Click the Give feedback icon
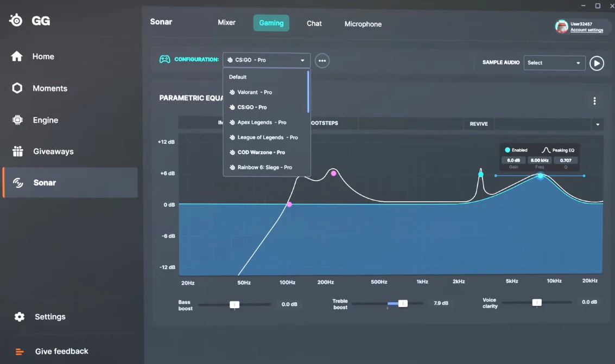This screenshot has width=615, height=364. (x=20, y=352)
